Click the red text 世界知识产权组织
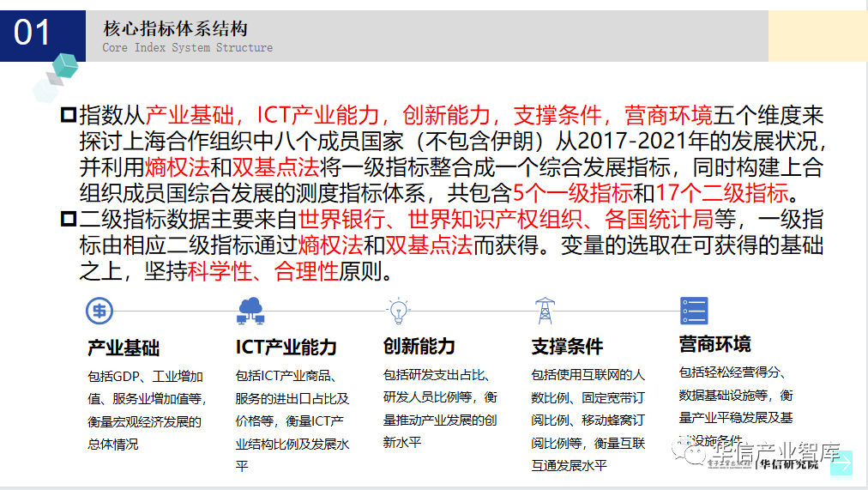The image size is (868, 490). (x=496, y=219)
